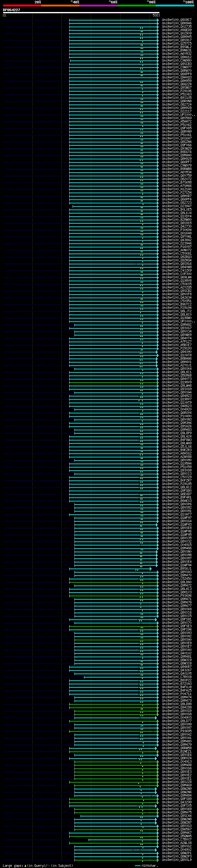Select hit UniRef100_A9QED9

[177, 30]
